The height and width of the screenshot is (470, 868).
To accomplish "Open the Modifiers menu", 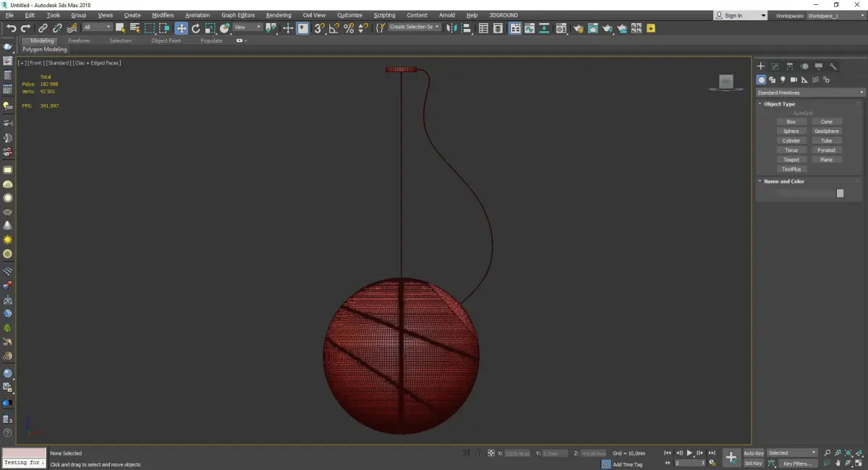I will [x=163, y=15].
